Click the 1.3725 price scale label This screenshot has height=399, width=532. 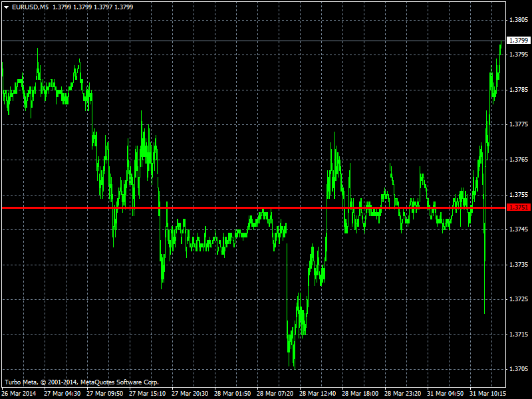coord(519,299)
